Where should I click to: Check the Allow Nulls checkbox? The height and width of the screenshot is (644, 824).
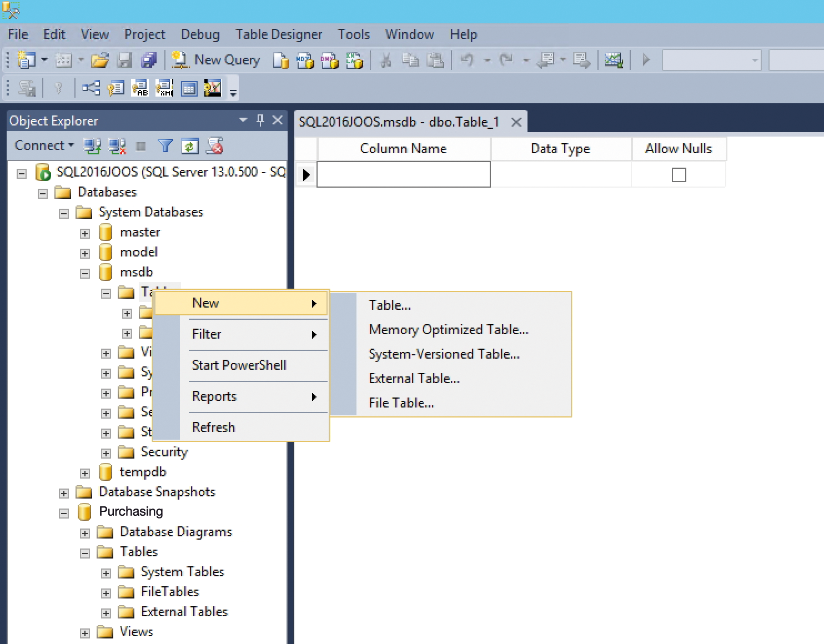[x=679, y=174]
